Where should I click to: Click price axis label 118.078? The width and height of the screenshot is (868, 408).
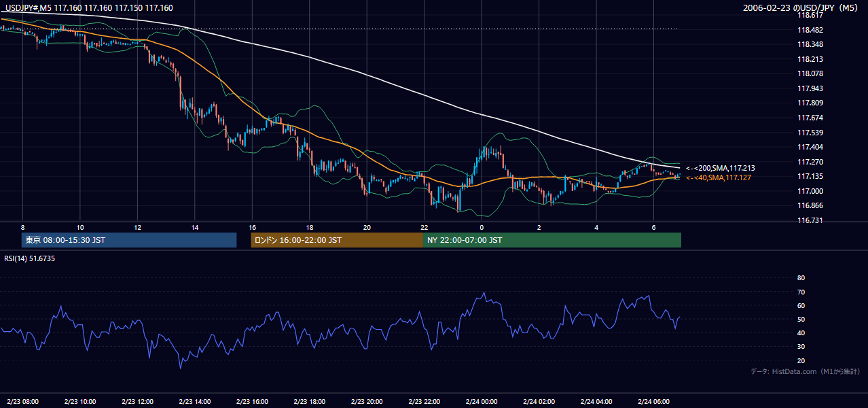pos(810,73)
